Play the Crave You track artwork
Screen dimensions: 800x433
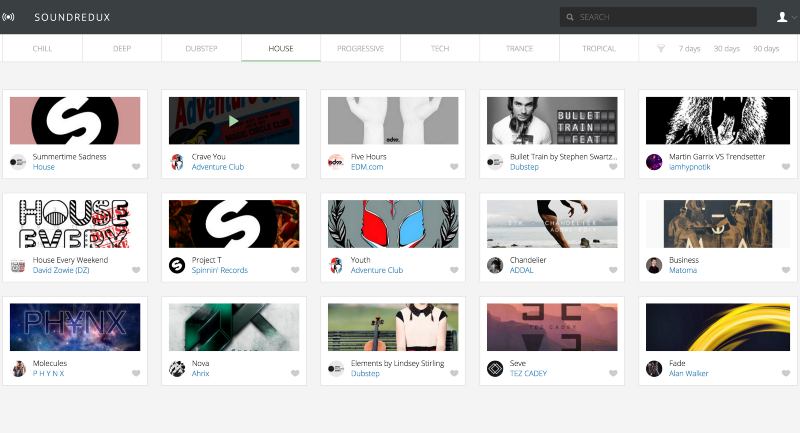tap(234, 121)
